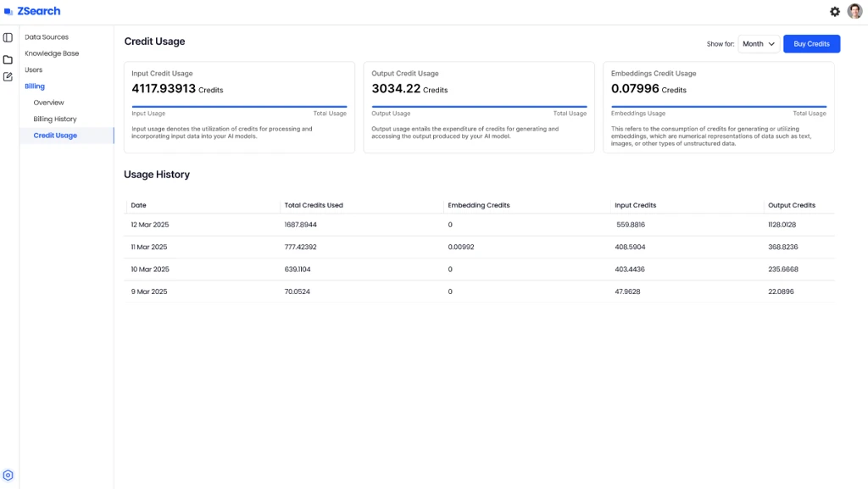Open the folder icon in left rail
The image size is (868, 489).
pyautogui.click(x=8, y=59)
